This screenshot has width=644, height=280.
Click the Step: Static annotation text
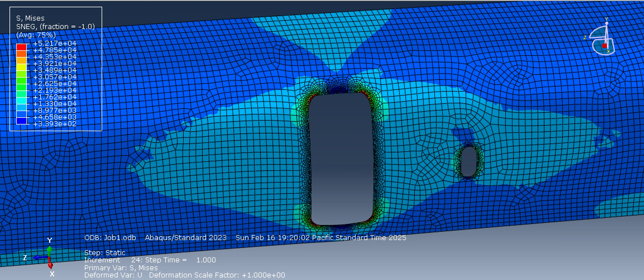[x=105, y=253]
